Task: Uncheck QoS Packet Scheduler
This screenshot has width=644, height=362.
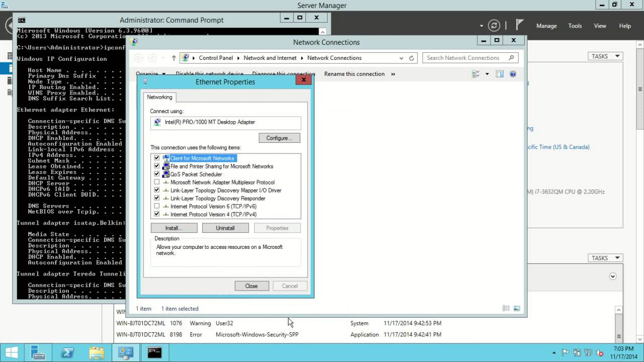Action: click(157, 174)
